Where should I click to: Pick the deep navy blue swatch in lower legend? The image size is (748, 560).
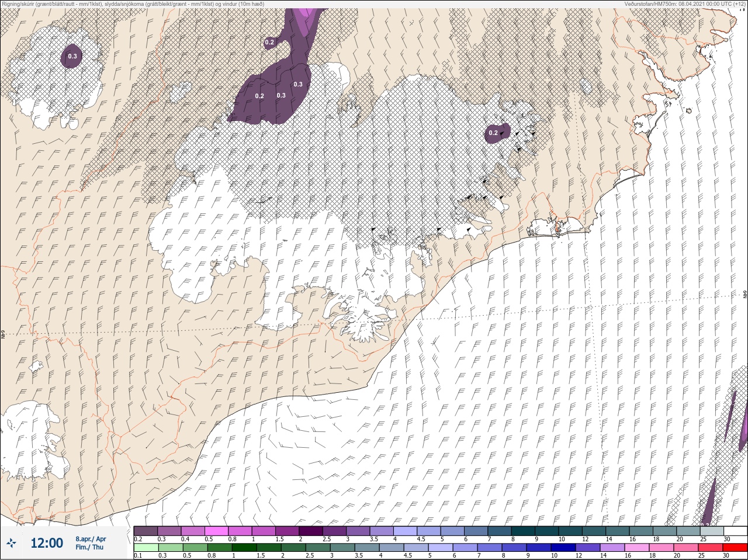[563, 548]
